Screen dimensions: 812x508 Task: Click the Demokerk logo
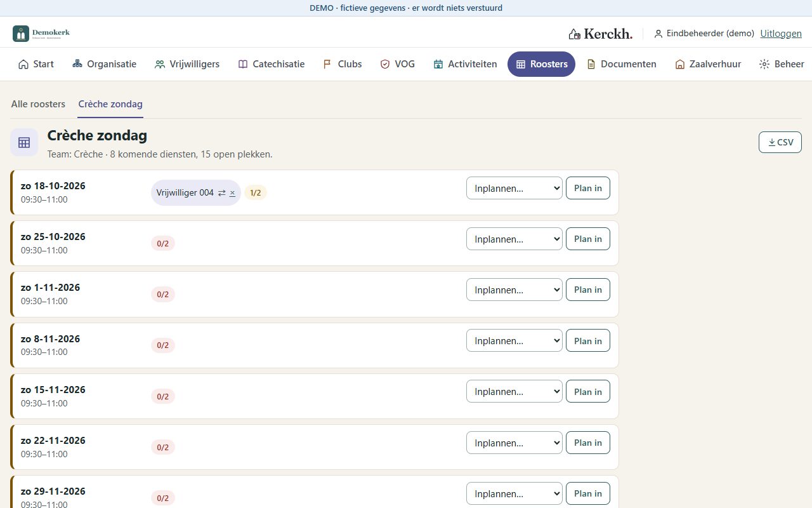coord(42,34)
